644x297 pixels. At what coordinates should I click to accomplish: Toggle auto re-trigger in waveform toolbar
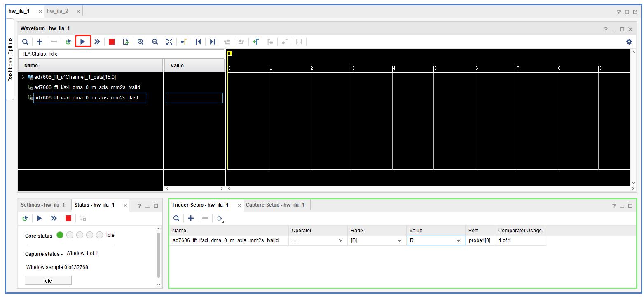click(68, 42)
